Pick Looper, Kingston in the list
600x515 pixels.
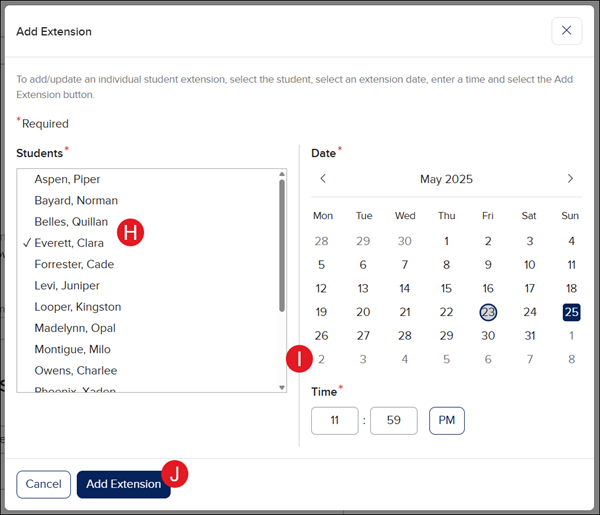[78, 307]
